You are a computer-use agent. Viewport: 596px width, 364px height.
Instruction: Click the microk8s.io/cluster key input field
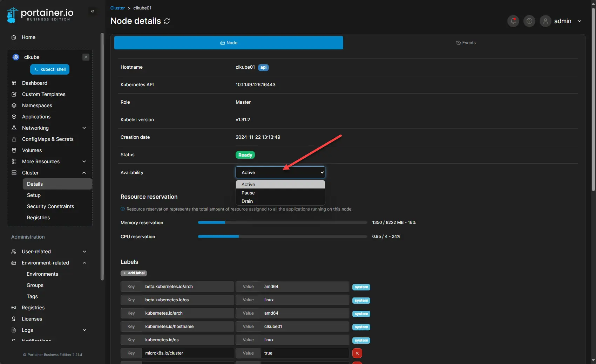tap(187, 353)
